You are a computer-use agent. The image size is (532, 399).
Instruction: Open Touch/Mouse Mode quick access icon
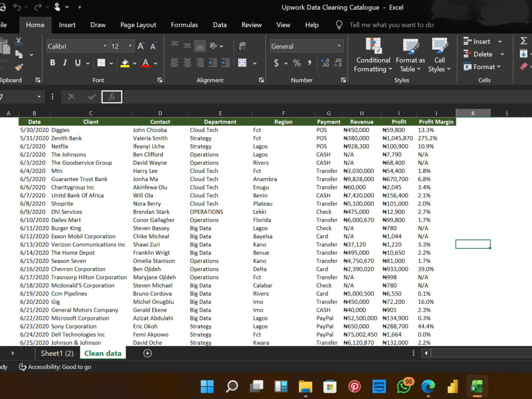coord(57,7)
